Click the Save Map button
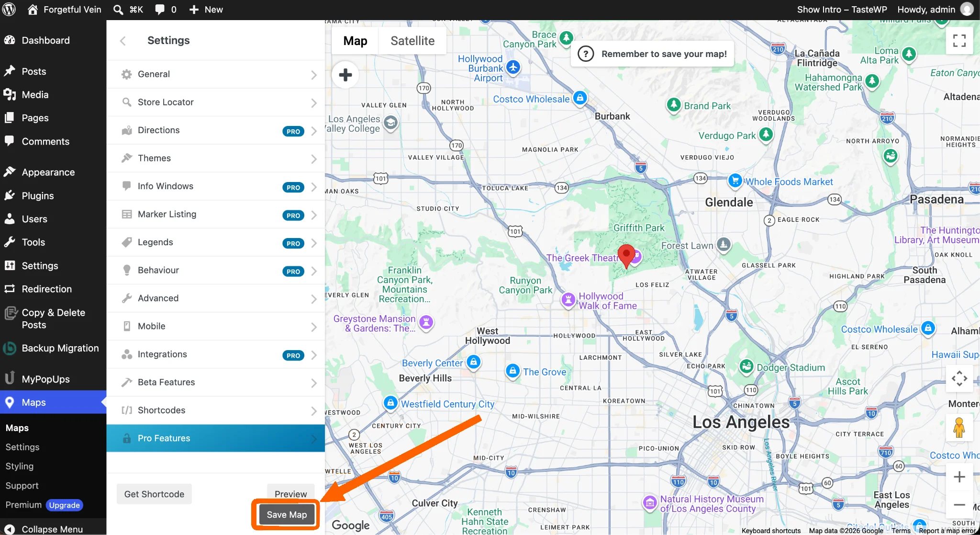The height and width of the screenshot is (535, 980). coord(287,514)
